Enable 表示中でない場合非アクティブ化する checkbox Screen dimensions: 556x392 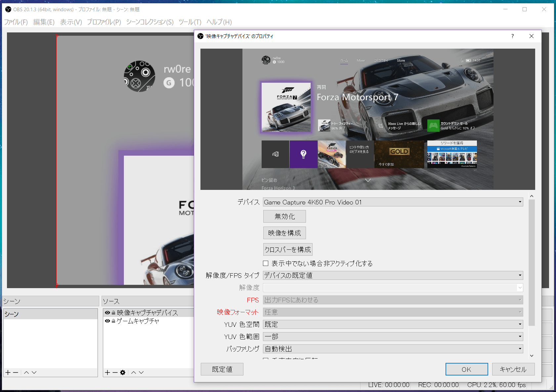click(266, 263)
